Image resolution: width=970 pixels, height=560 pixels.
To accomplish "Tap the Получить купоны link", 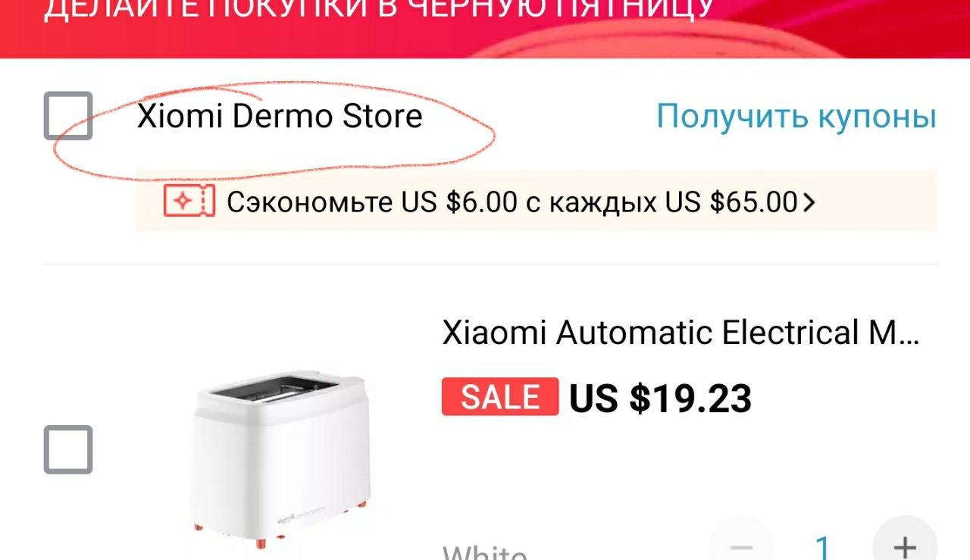I will [x=796, y=117].
